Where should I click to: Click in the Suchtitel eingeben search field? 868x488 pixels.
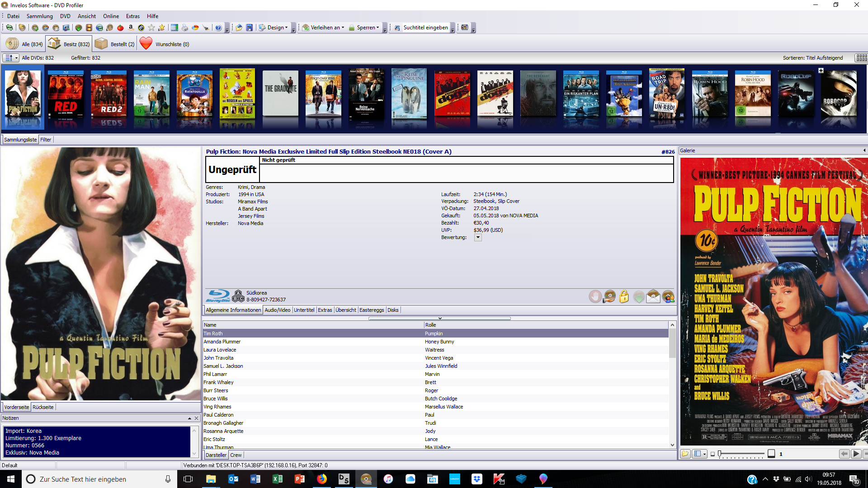(x=425, y=28)
